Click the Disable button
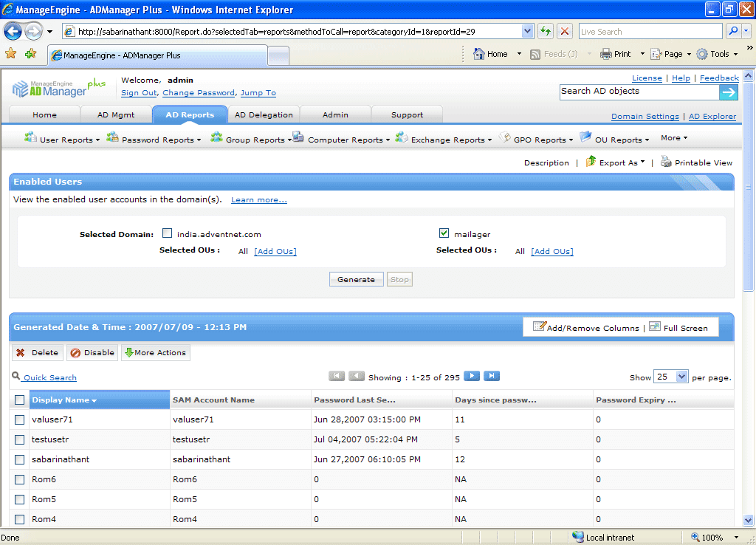 pyautogui.click(x=92, y=352)
